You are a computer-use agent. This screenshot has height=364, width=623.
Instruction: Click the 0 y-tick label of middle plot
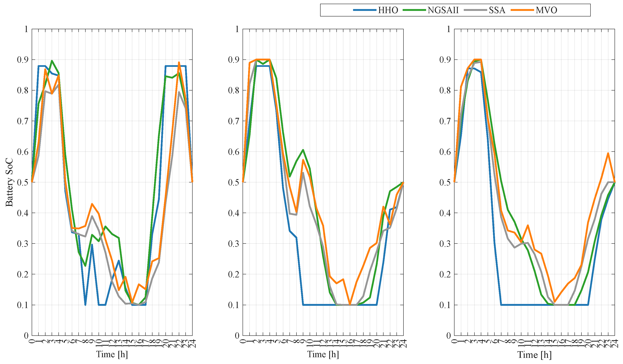(237, 336)
